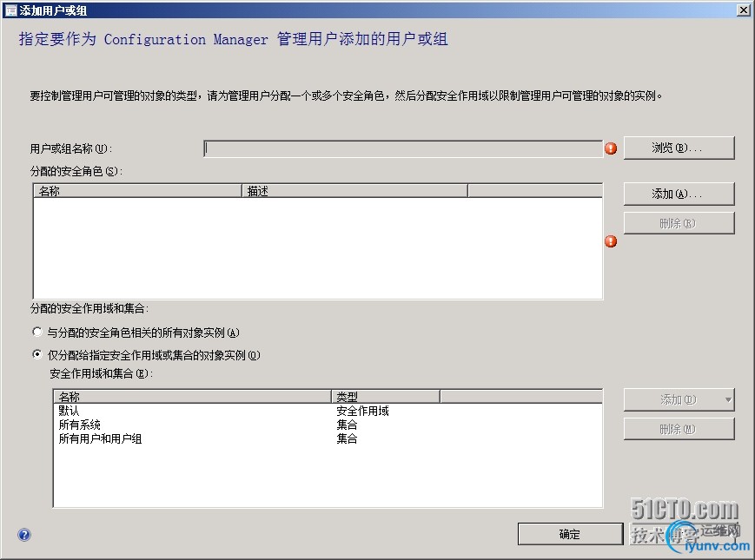This screenshot has height=560, width=755.
Task: Click 类型 column header in scopes list
Action: (386, 397)
